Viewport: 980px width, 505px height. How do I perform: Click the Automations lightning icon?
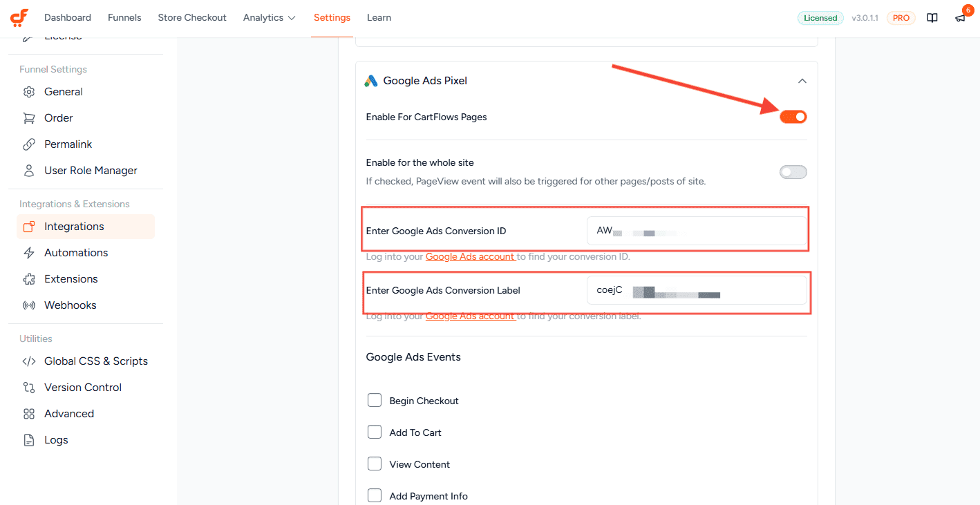tap(29, 253)
